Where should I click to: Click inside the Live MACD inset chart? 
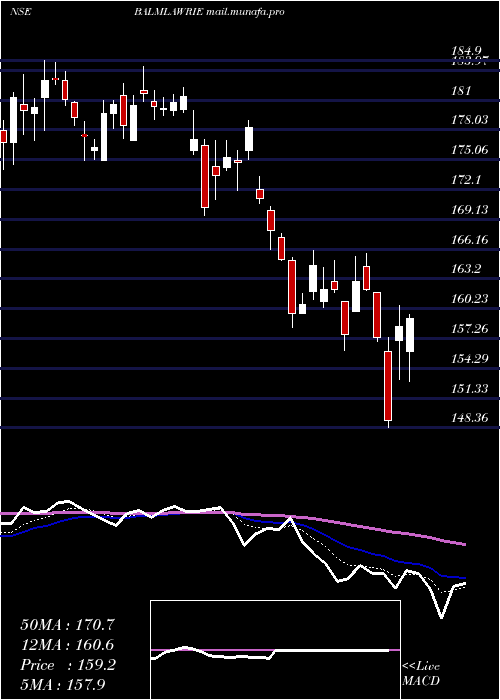click(275, 650)
